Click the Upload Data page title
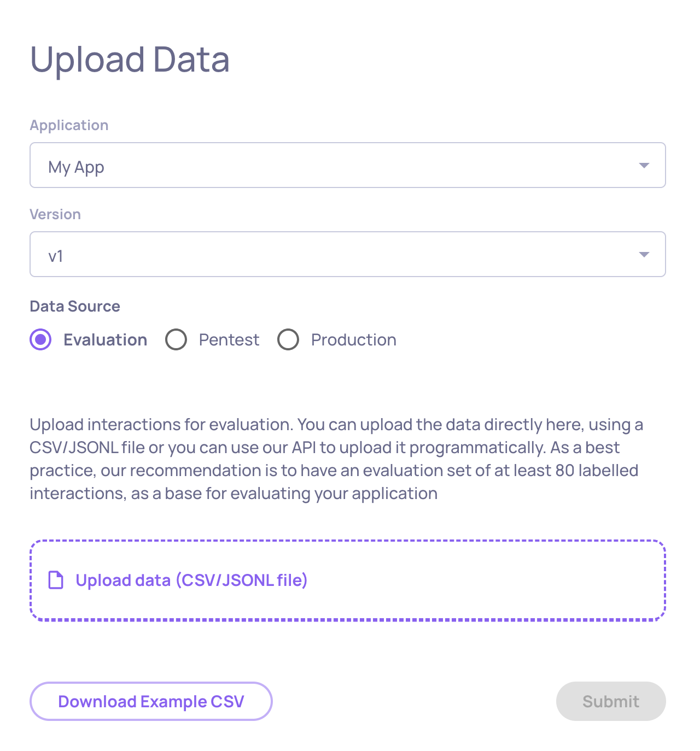Viewport: 700px width, 751px height. tap(130, 59)
